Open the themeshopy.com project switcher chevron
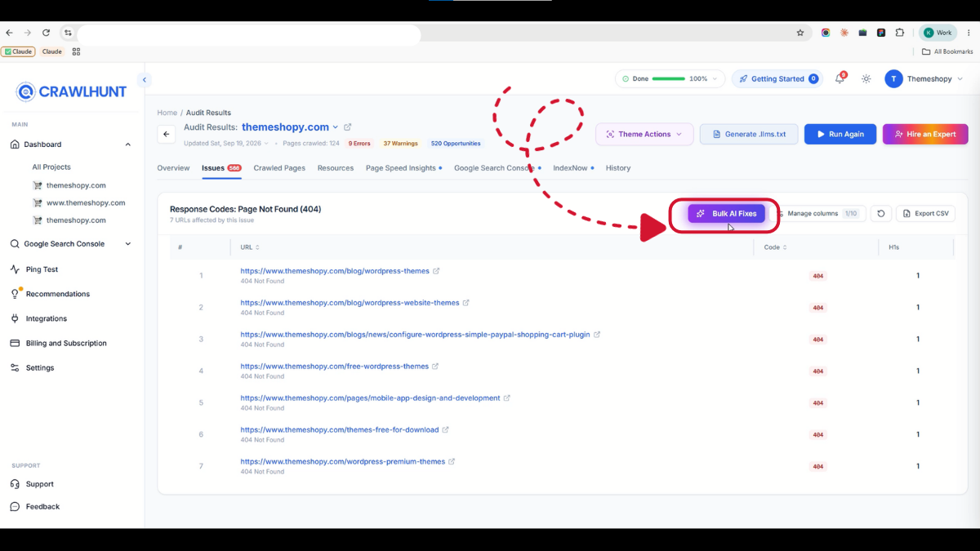The height and width of the screenshot is (551, 980). click(x=336, y=127)
